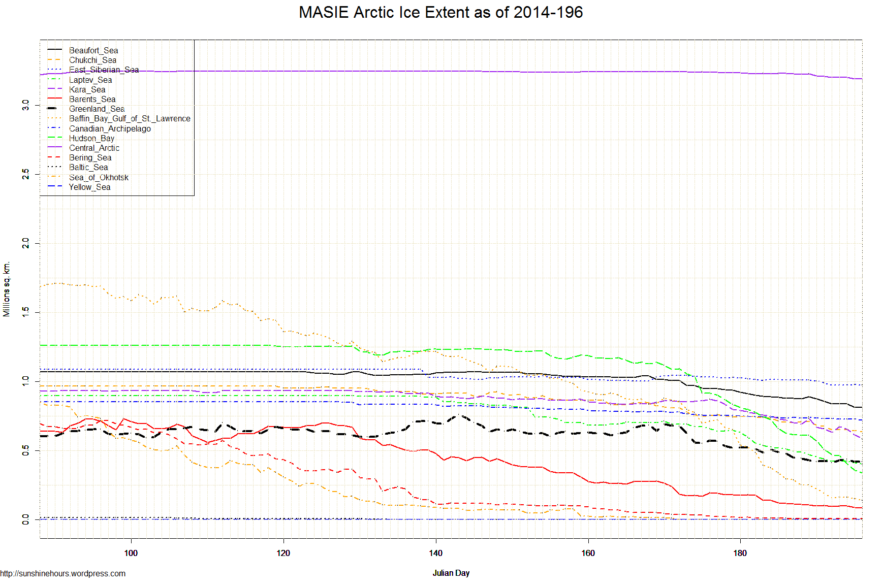This screenshot has height=588, width=883.
Task: Click the Julian Day axis label
Action: pos(451,573)
